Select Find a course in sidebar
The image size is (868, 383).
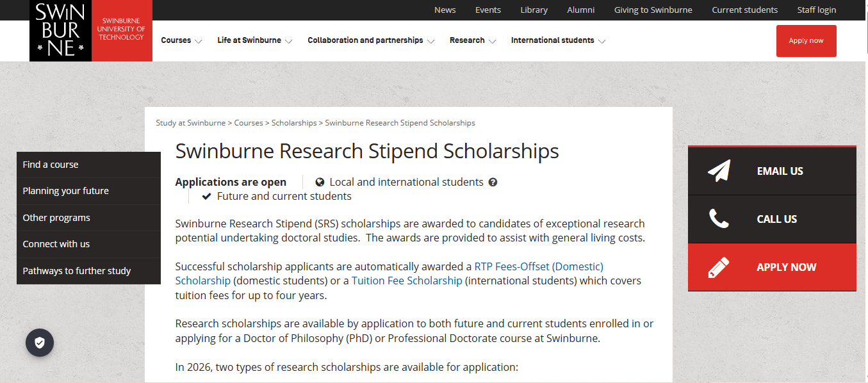coord(88,165)
